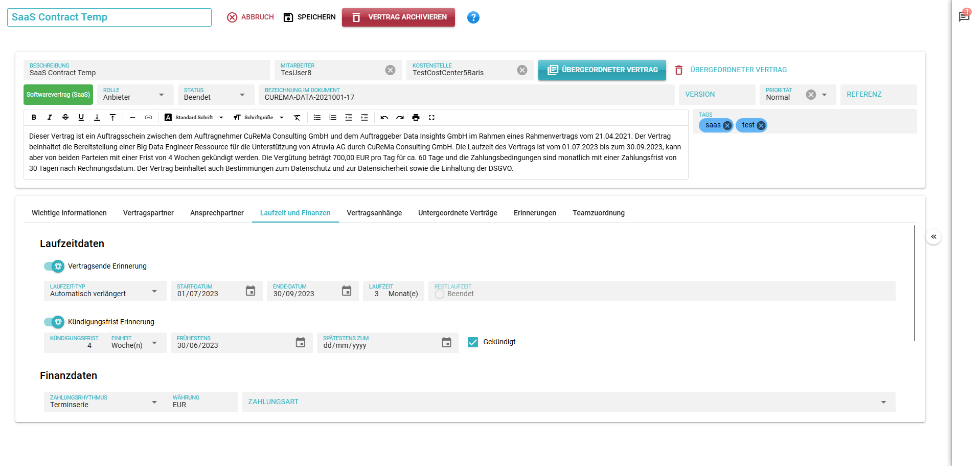Remove the saas tag chip
This screenshot has width=980, height=466.
[727, 125]
